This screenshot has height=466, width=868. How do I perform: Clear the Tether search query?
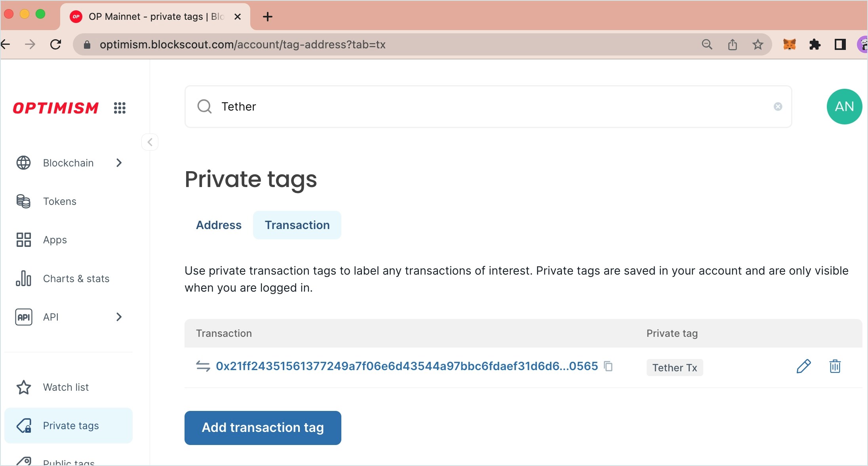pyautogui.click(x=778, y=107)
